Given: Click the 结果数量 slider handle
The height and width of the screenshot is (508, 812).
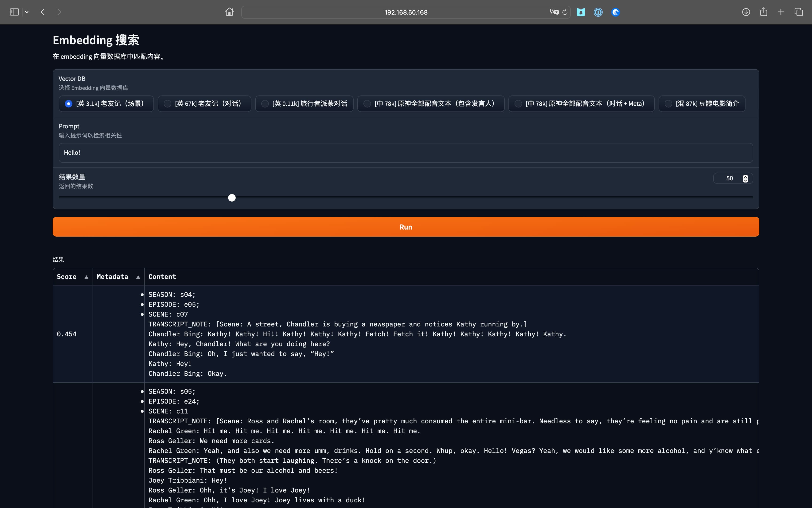Looking at the screenshot, I should 232,198.
